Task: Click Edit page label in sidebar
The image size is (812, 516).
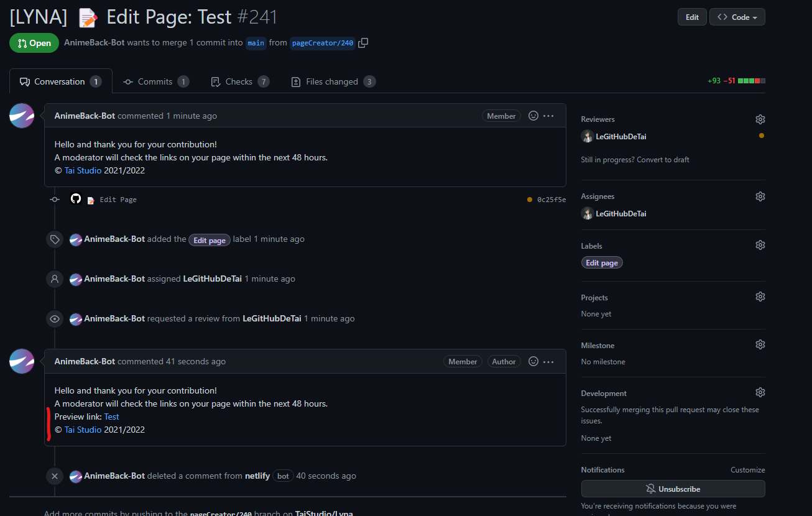Action: pyautogui.click(x=602, y=262)
